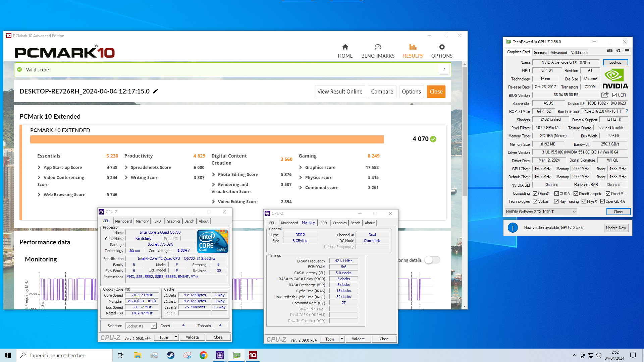Image resolution: width=644 pixels, height=362 pixels.
Task: Open Steam from the taskbar
Action: [171, 355]
